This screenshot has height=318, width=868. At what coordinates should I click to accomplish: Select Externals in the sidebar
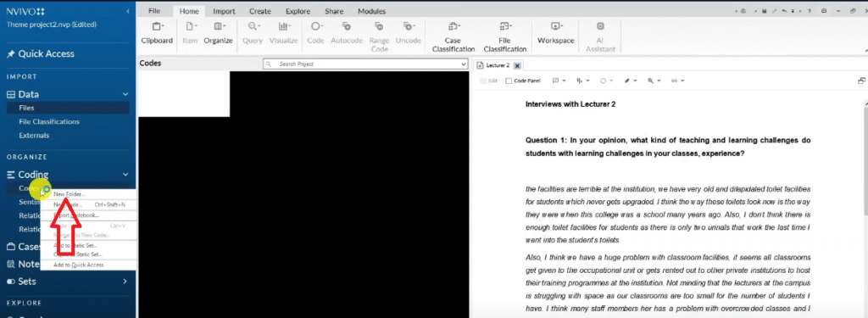point(34,135)
